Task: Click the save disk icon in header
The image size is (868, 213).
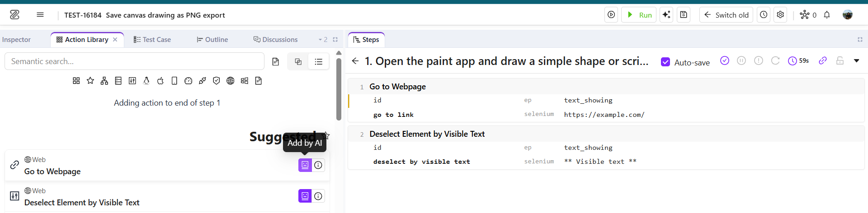Action: tap(684, 15)
